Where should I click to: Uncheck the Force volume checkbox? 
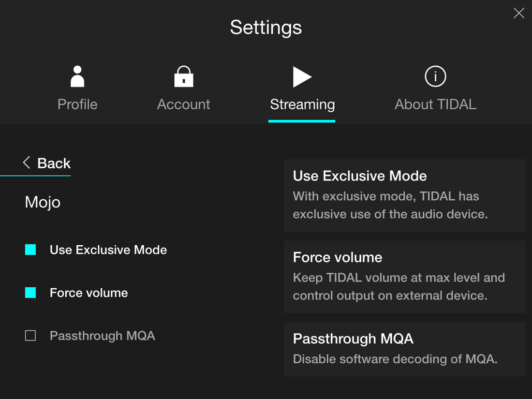point(30,293)
